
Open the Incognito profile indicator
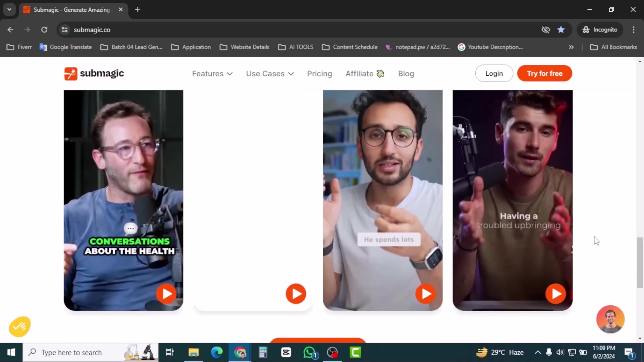pyautogui.click(x=600, y=29)
